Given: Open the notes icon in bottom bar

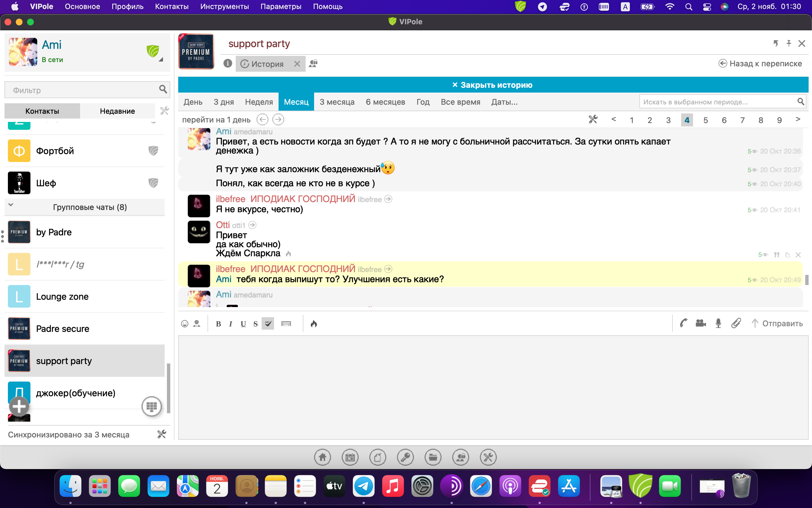Looking at the screenshot, I should 378,457.
